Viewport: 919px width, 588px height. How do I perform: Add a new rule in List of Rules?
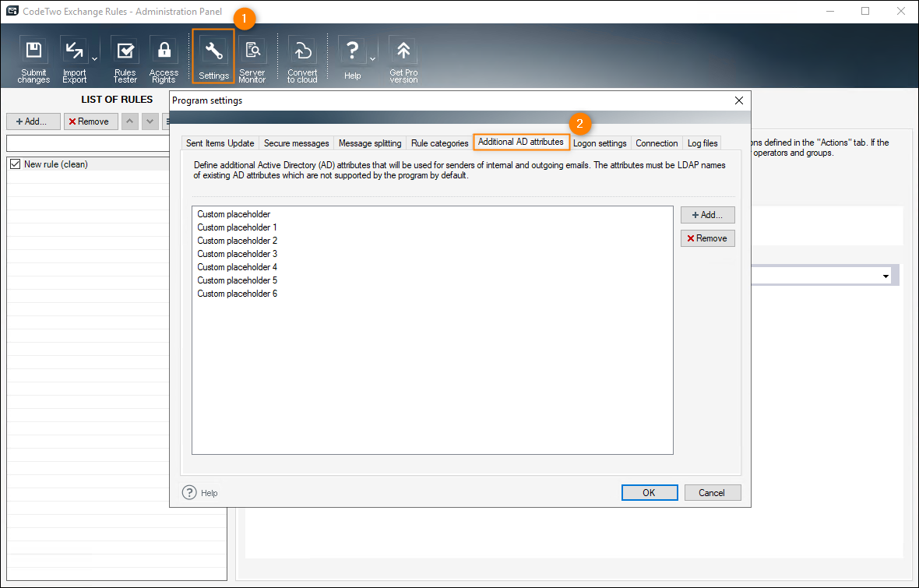coord(33,121)
